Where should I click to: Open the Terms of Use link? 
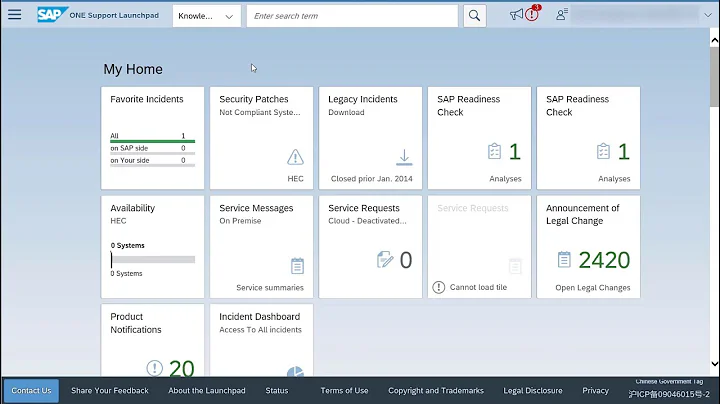click(x=344, y=391)
